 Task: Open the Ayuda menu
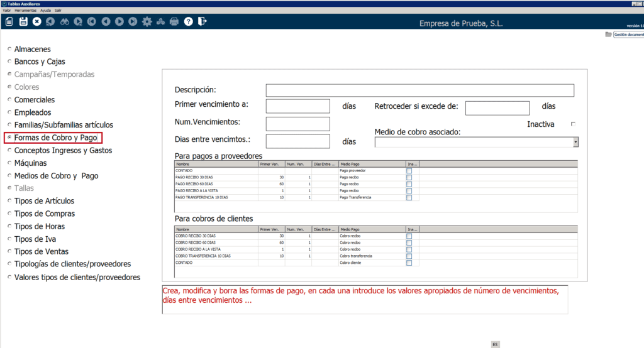tap(45, 11)
